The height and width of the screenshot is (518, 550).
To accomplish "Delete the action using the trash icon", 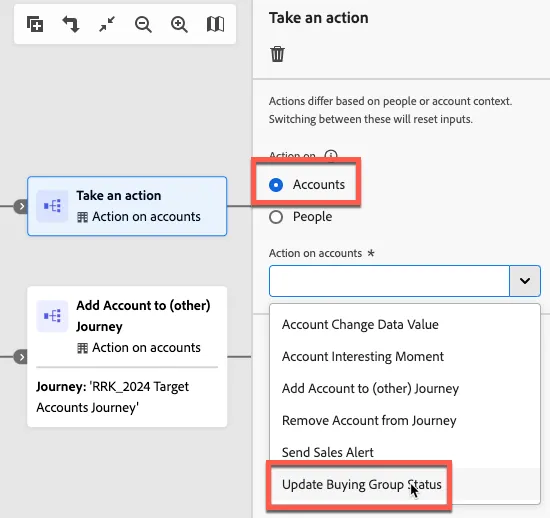I will 277,54.
